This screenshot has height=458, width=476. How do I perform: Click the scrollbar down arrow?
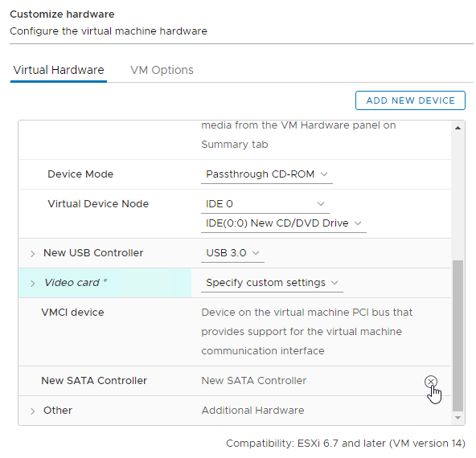(x=458, y=418)
